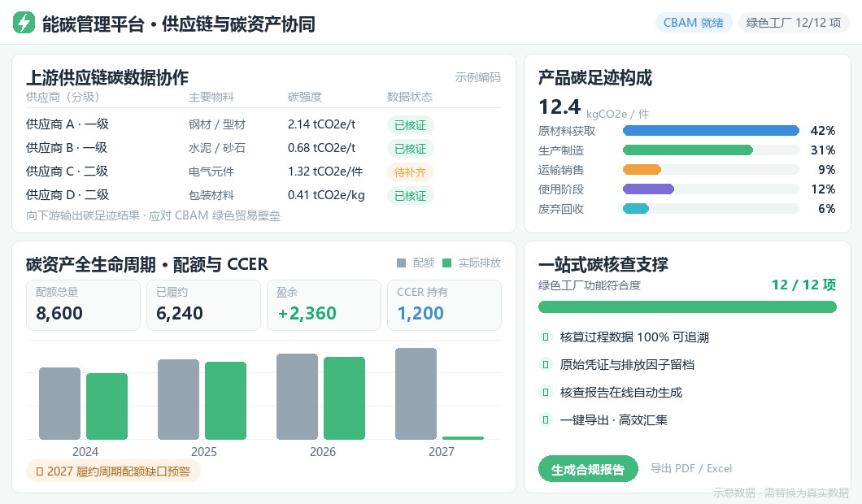862x504 pixels.
Task: Click the green 实际排放 legend square
Action: point(447,263)
